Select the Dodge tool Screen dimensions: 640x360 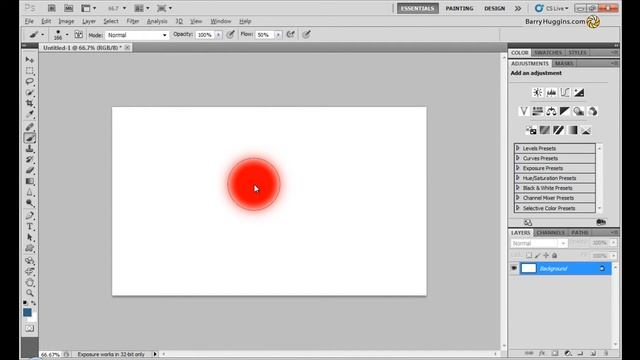tap(29, 203)
